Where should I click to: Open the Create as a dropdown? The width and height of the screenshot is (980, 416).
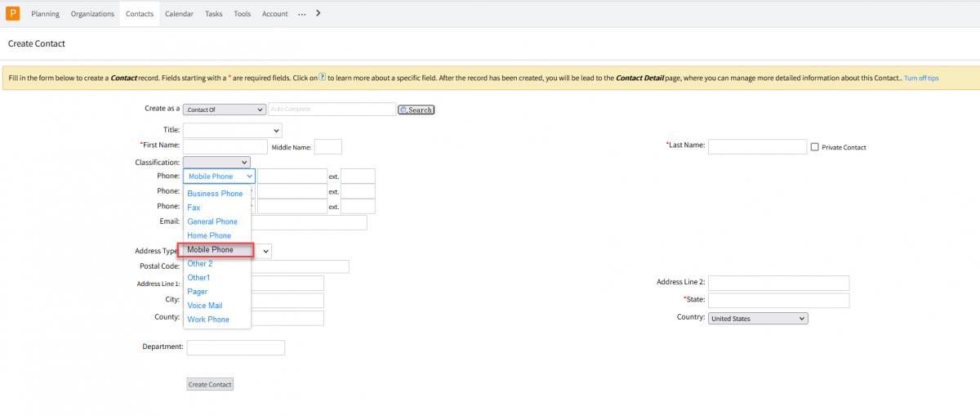coord(225,110)
